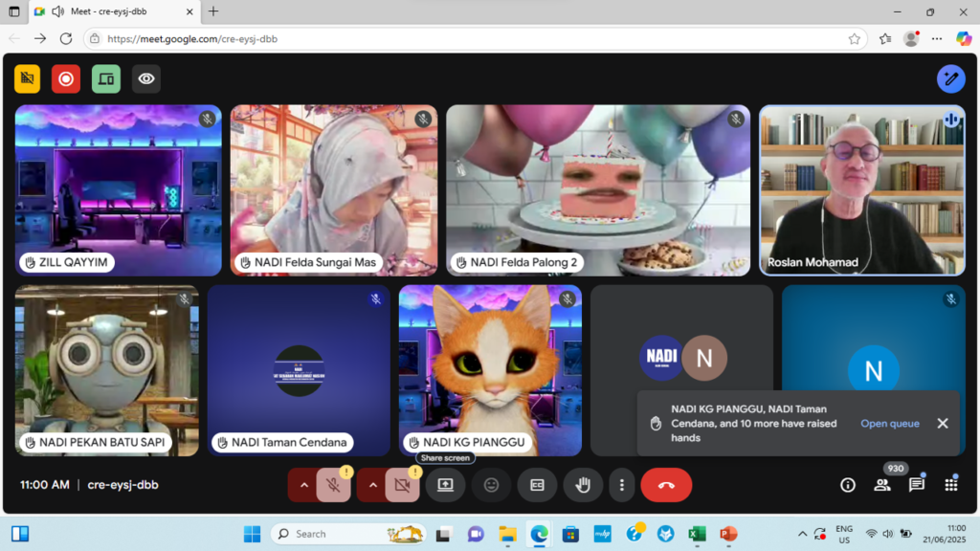Open the meeting details info icon
The width and height of the screenshot is (980, 551).
848,485
